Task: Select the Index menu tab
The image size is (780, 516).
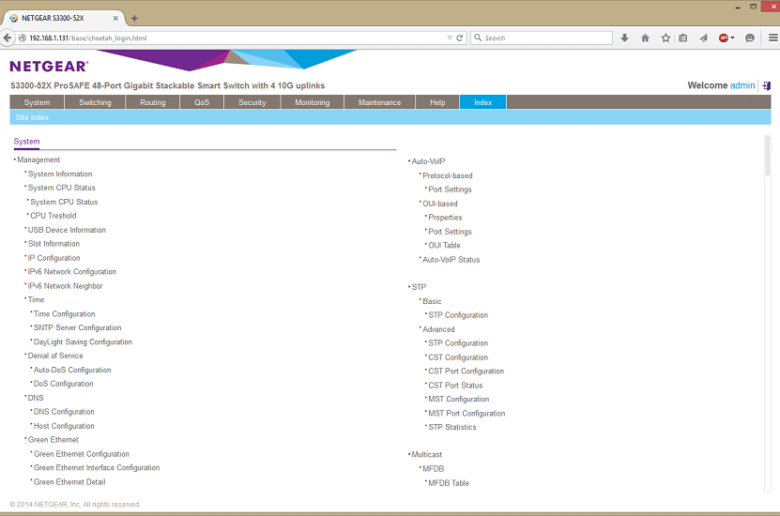Action: pyautogui.click(x=483, y=102)
